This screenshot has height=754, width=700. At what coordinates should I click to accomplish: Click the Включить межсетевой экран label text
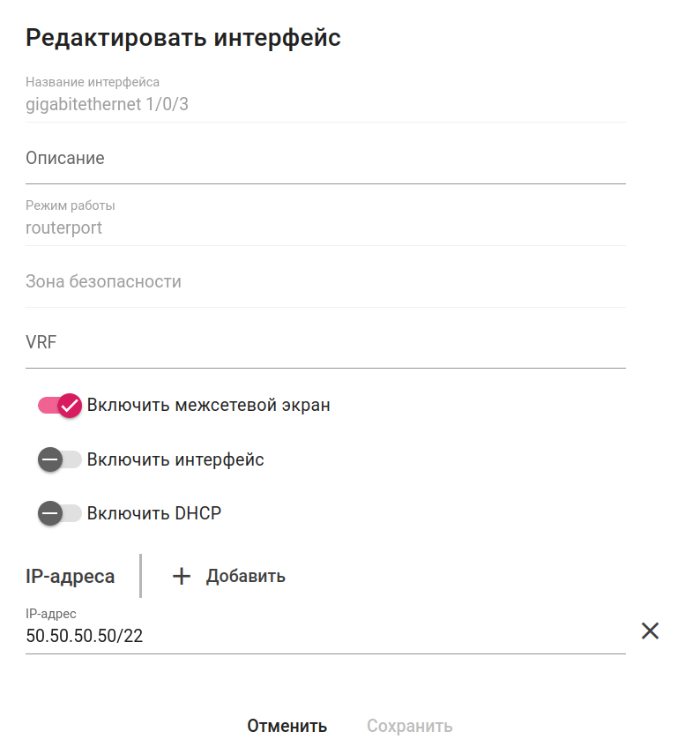pos(208,406)
